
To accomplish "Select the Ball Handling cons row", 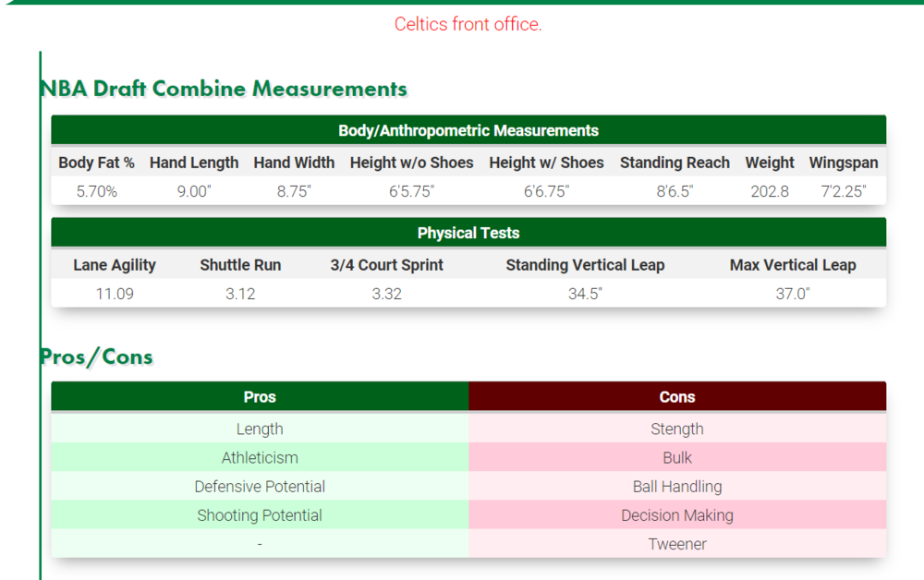I will [677, 487].
